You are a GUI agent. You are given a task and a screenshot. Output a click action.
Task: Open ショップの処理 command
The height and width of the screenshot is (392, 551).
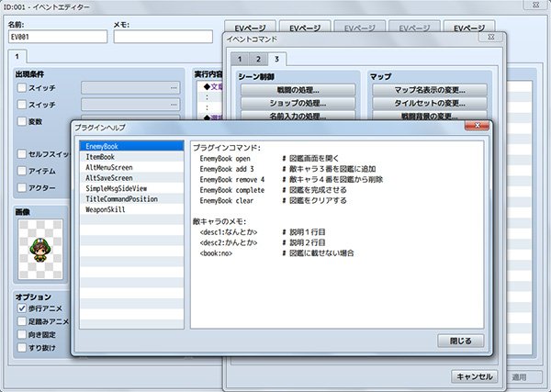(298, 103)
